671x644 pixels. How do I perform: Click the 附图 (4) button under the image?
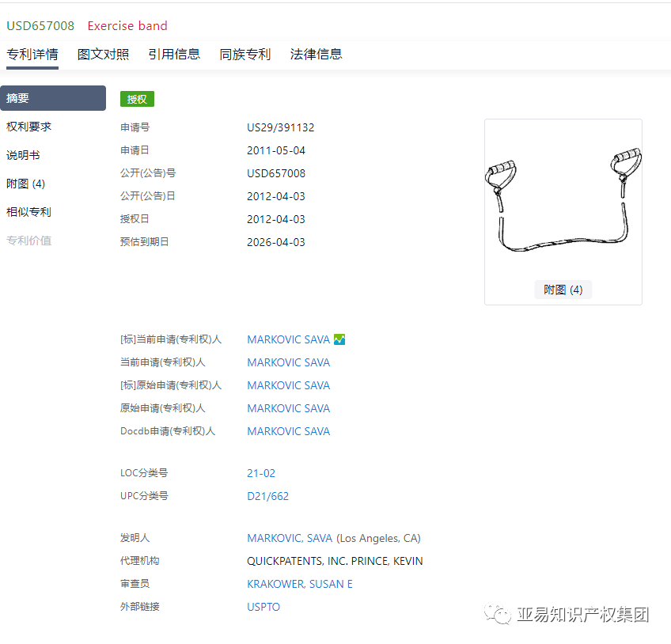pos(563,290)
